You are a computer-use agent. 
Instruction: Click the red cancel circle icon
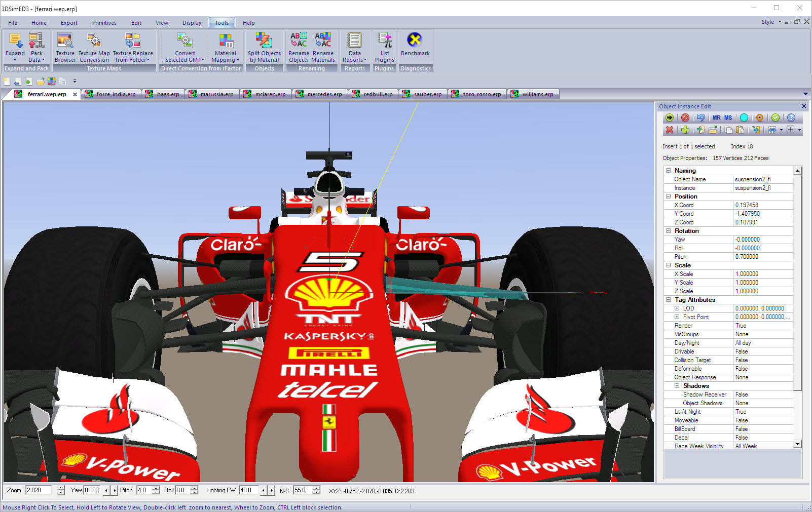pos(685,117)
